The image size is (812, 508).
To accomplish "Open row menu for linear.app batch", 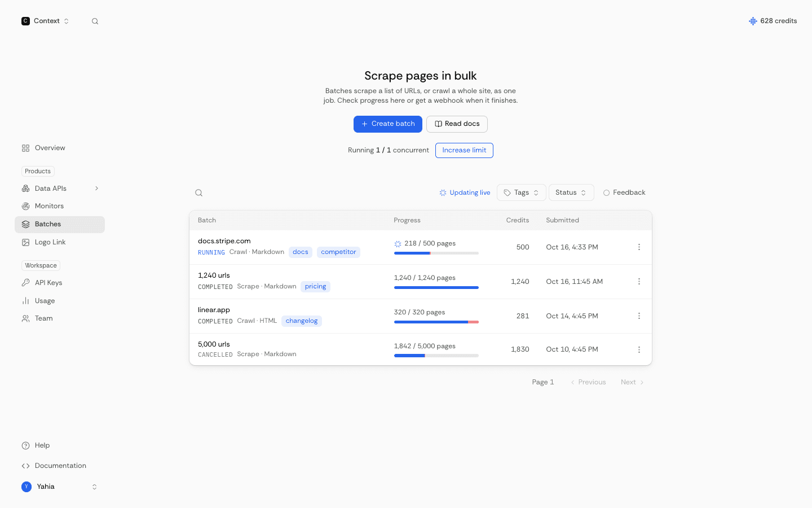I will tap(639, 316).
